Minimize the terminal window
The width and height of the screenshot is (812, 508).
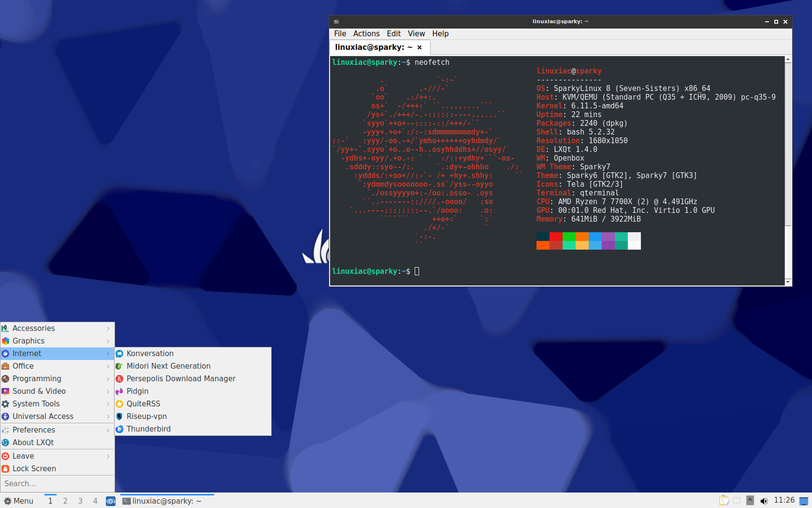767,22
